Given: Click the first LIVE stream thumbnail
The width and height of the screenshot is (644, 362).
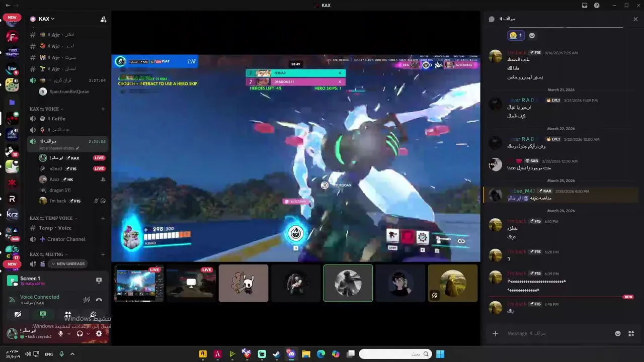Looking at the screenshot, I should coord(139,283).
